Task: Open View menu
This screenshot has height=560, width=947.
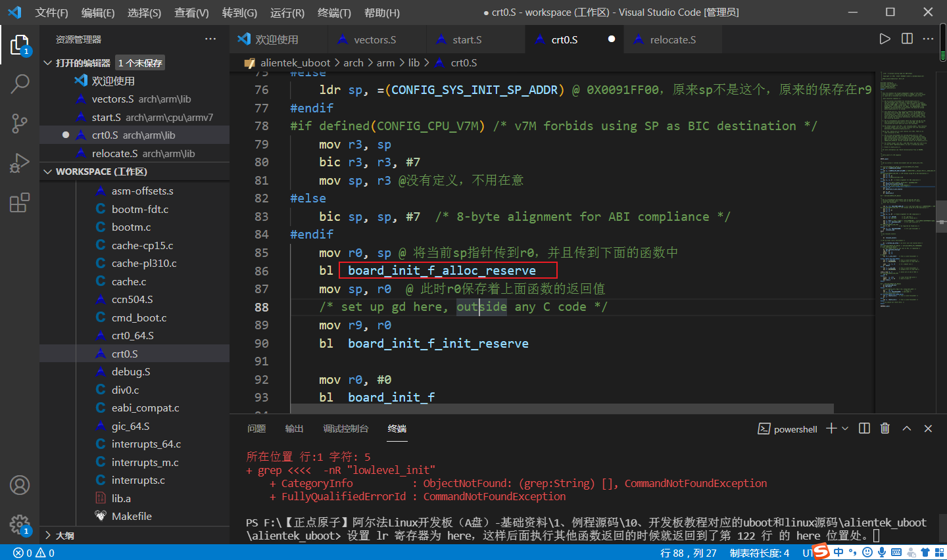Action: point(191,12)
